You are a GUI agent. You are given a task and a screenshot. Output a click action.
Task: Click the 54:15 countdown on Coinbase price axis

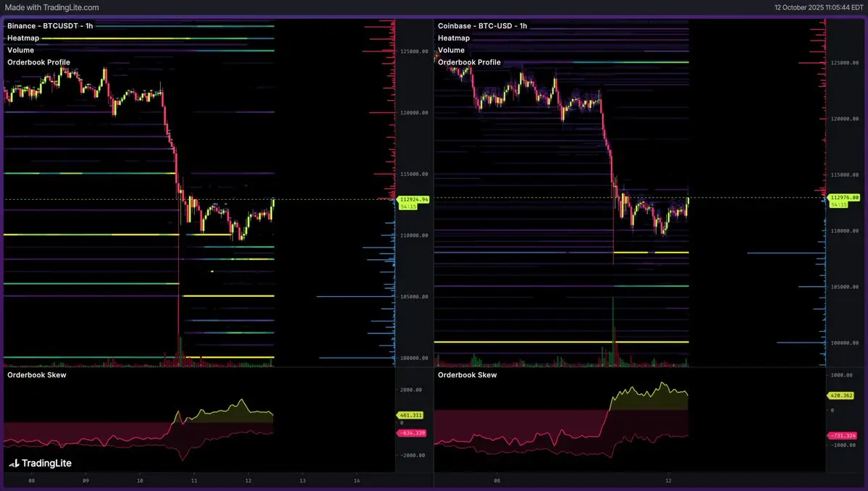point(838,205)
